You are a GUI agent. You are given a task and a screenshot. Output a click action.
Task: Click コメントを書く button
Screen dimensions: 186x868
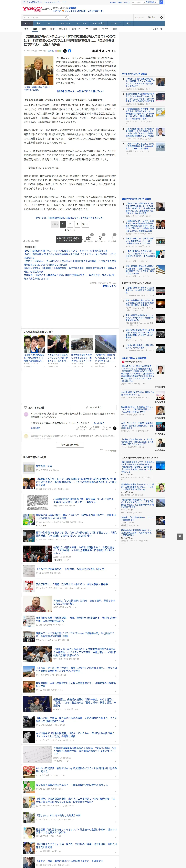93,407
